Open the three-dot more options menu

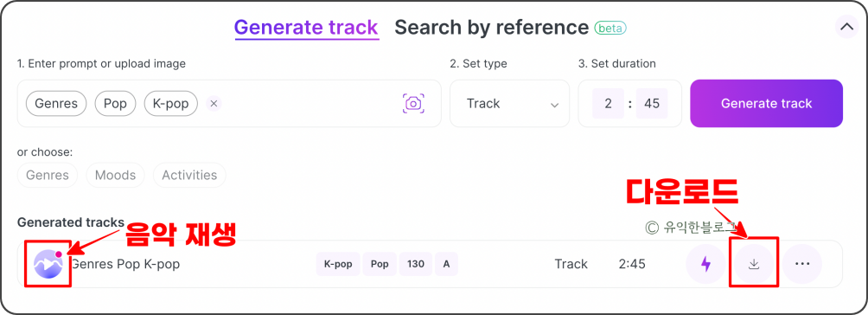coord(802,264)
